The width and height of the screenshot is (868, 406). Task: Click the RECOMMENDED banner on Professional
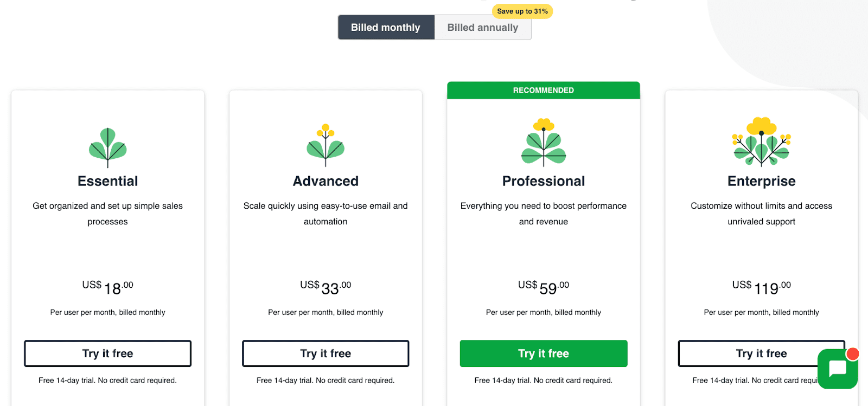click(543, 90)
